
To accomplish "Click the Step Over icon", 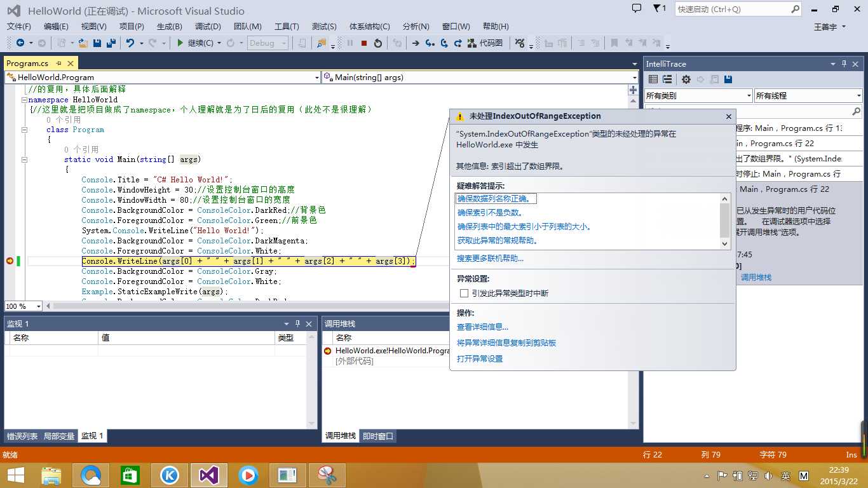I will 444,43.
